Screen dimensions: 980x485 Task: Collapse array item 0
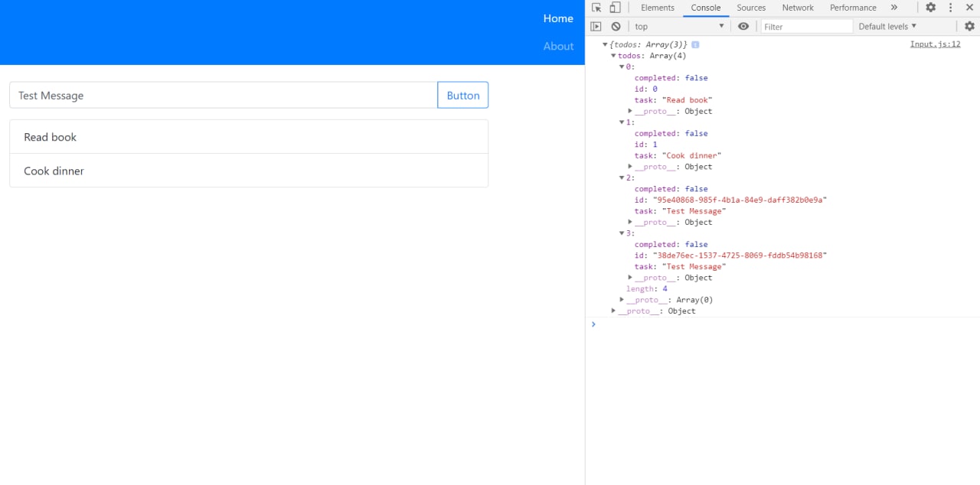pyautogui.click(x=622, y=67)
